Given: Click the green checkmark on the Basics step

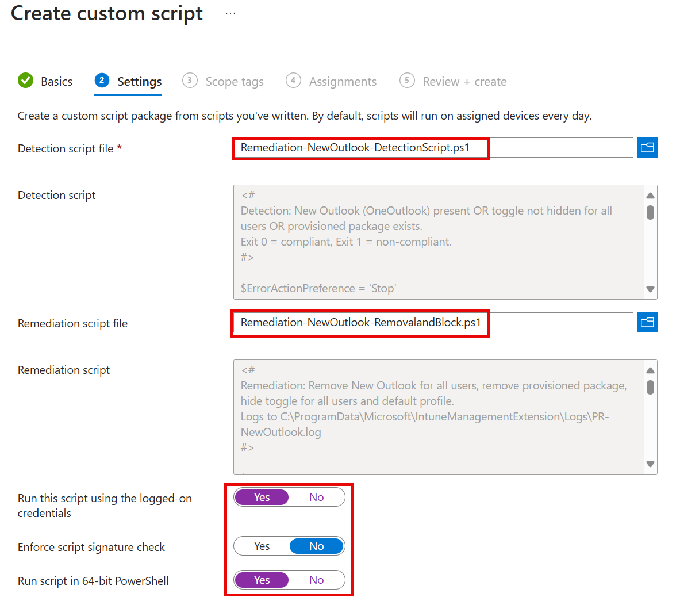Looking at the screenshot, I should click(x=25, y=81).
